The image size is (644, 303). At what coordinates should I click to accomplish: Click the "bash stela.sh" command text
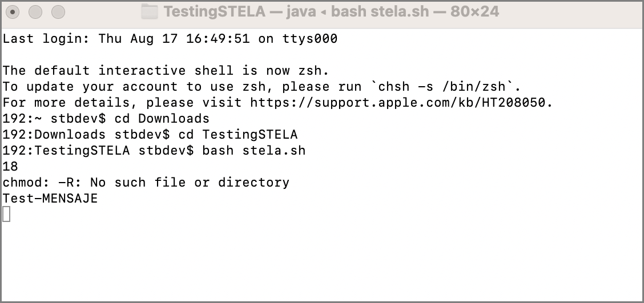pos(254,150)
